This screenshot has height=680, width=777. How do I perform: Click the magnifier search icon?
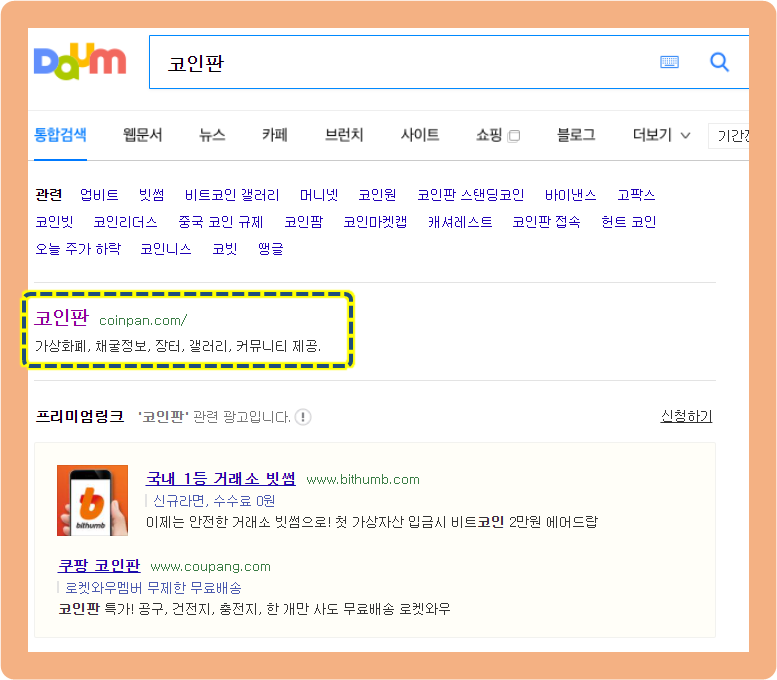click(719, 62)
